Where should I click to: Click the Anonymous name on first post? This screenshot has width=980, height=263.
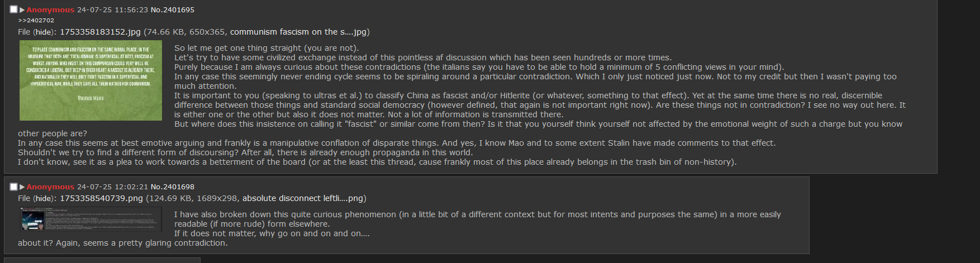(50, 10)
